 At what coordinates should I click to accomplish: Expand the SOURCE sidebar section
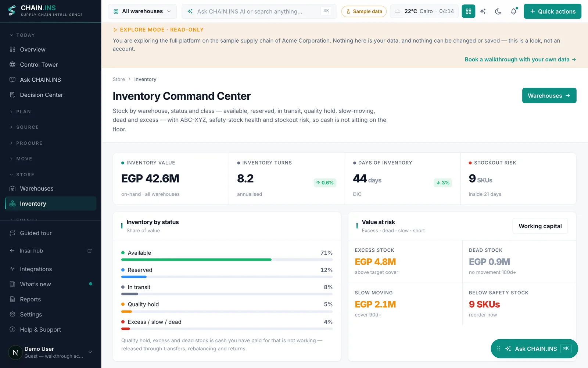(24, 127)
